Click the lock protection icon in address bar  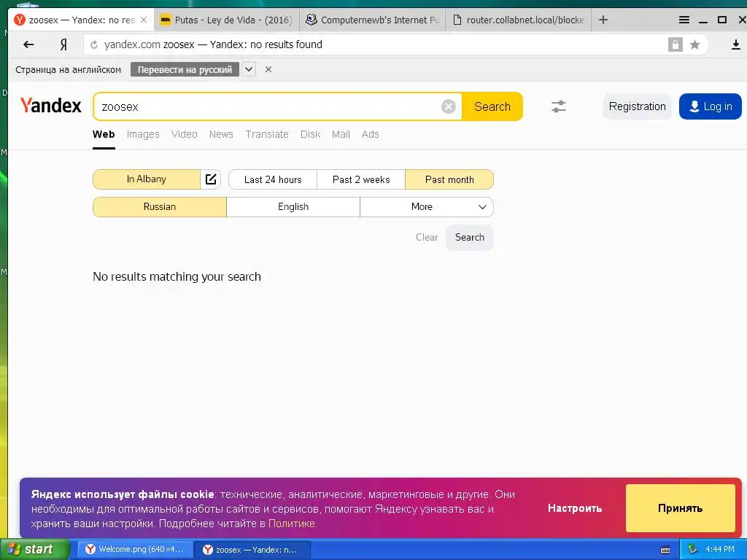coord(675,44)
